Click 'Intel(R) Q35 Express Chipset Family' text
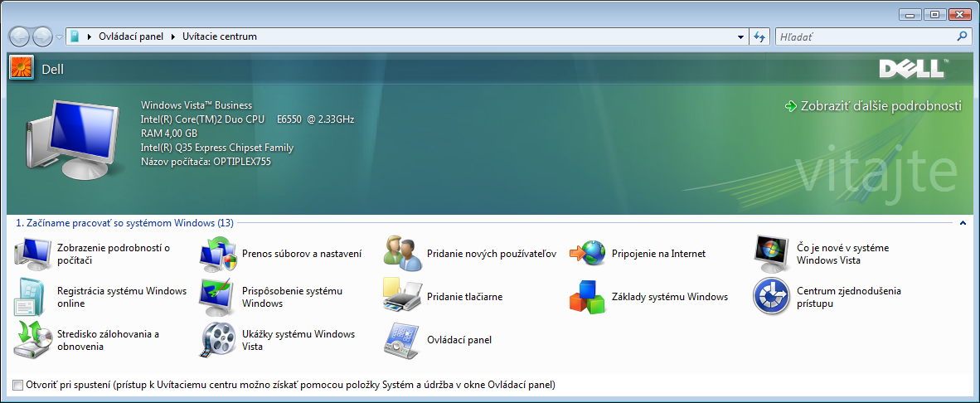This screenshot has height=403, width=980. (x=217, y=148)
